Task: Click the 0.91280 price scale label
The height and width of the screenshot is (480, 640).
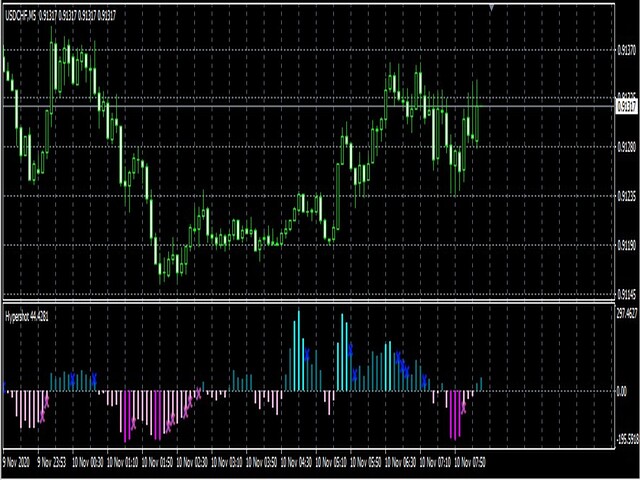Action: point(627,147)
